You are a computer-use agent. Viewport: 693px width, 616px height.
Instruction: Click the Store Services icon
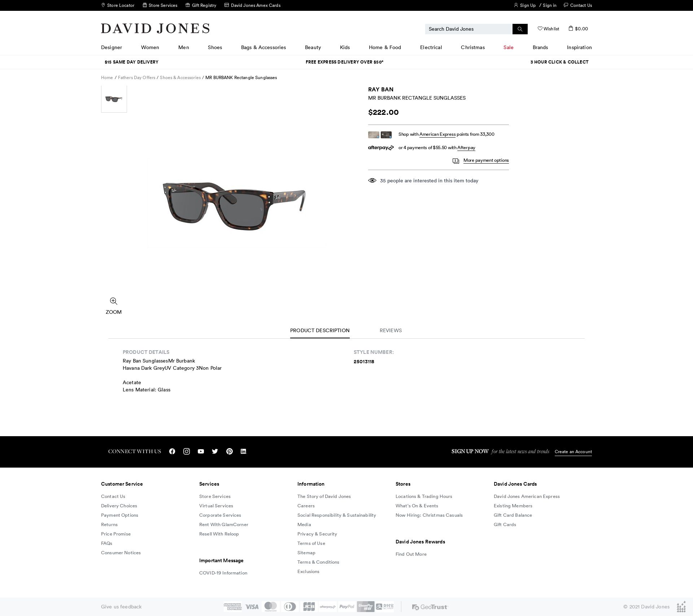pyautogui.click(x=145, y=5)
